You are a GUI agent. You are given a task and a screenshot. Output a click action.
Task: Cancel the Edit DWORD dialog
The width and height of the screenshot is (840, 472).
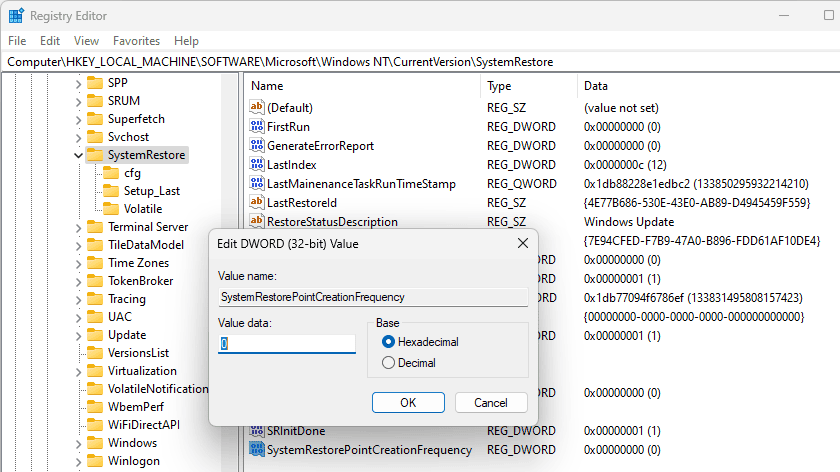491,402
